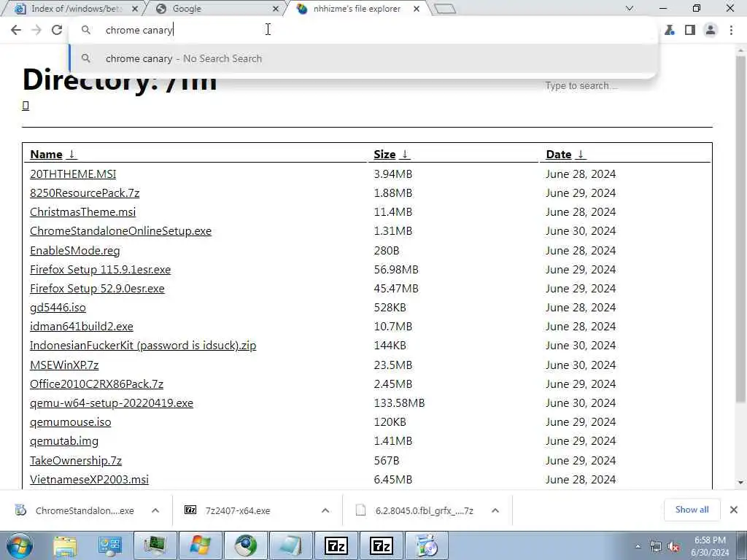Open ChristmasTheme.msi link
The image size is (747, 560).
[x=82, y=212]
